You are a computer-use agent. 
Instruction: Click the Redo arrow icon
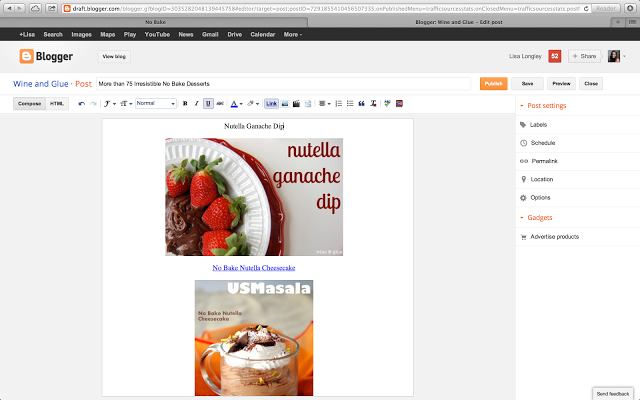93,104
